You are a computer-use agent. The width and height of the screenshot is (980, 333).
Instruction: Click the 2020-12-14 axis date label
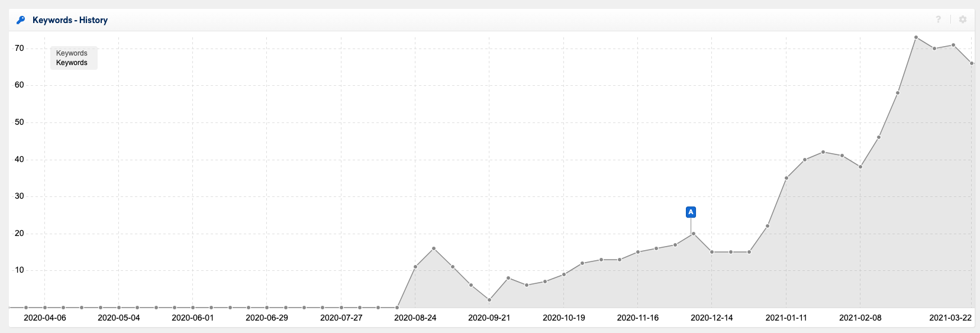click(712, 318)
